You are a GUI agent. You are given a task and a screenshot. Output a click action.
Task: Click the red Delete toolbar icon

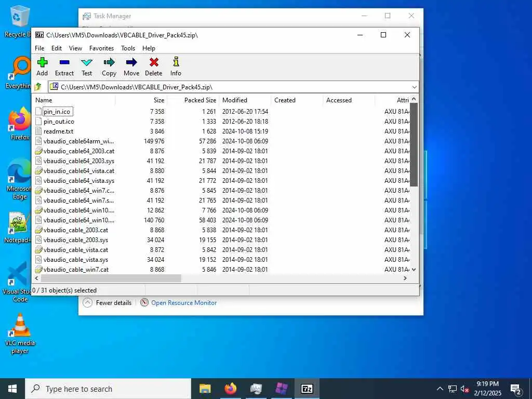[x=154, y=66]
